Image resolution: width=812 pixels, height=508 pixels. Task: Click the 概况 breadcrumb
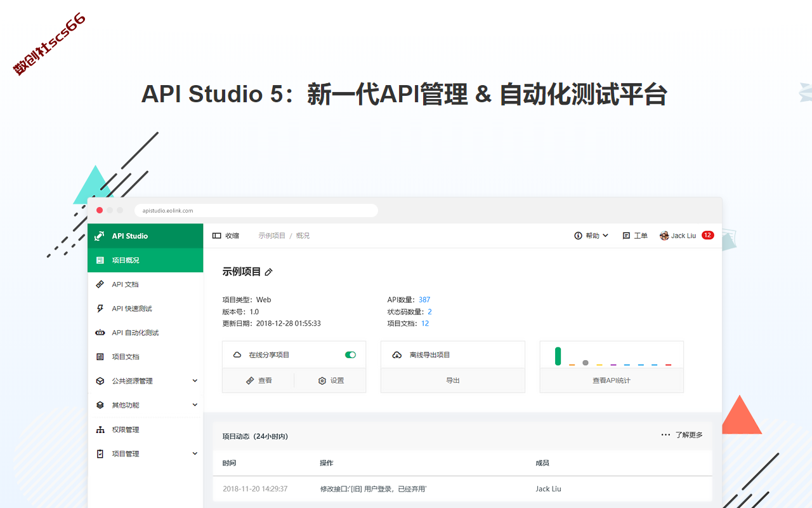[x=303, y=236]
